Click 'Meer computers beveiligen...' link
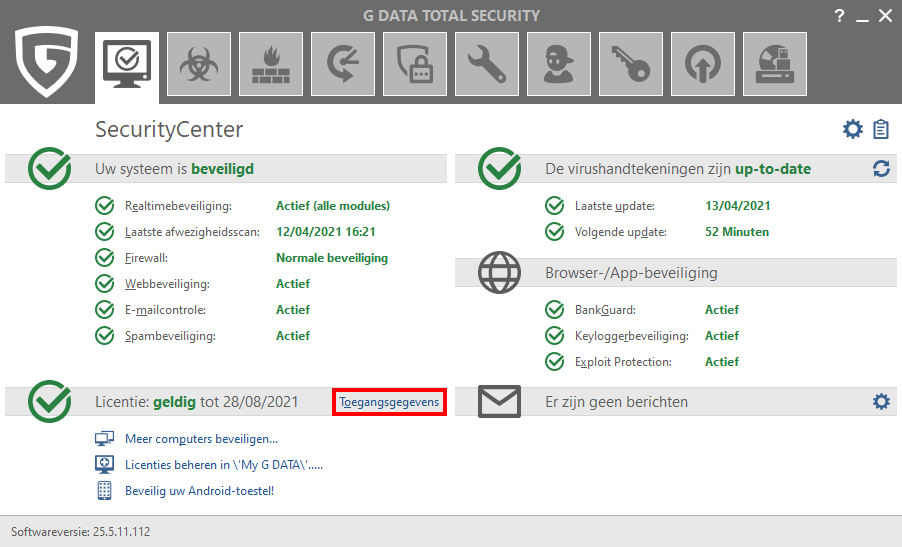902x547 pixels. (201, 439)
